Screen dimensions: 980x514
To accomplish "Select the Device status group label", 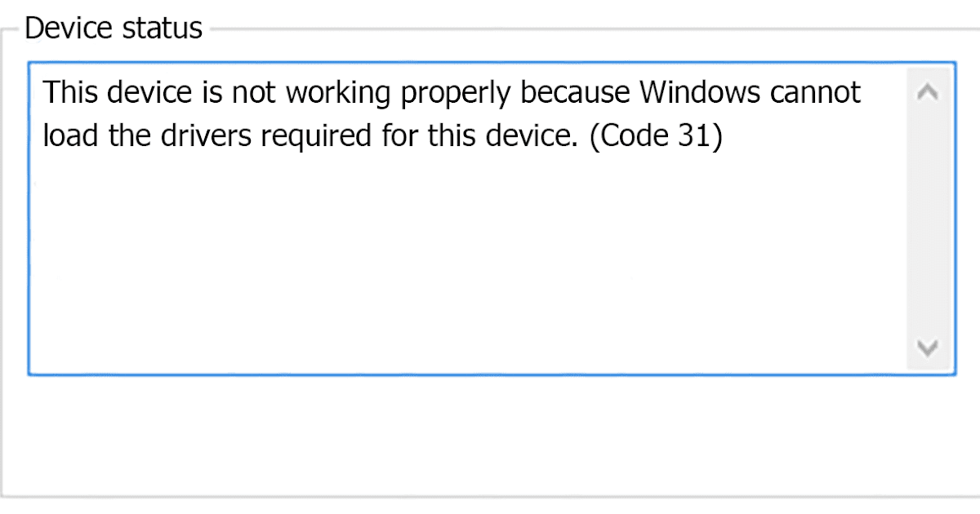I will 113,27.
